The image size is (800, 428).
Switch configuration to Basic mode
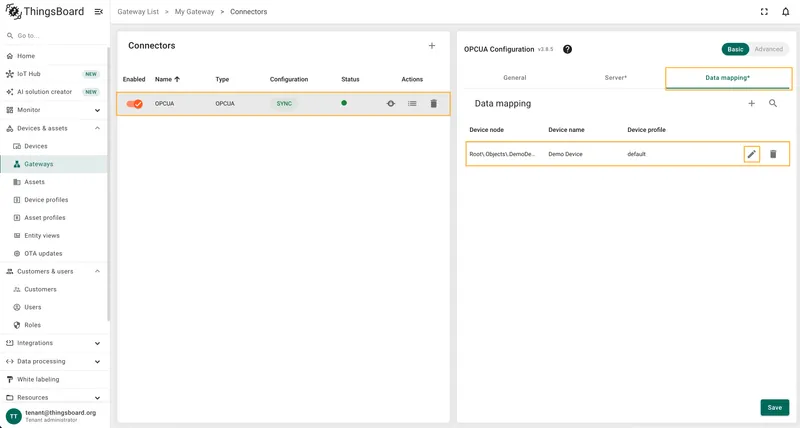point(735,49)
